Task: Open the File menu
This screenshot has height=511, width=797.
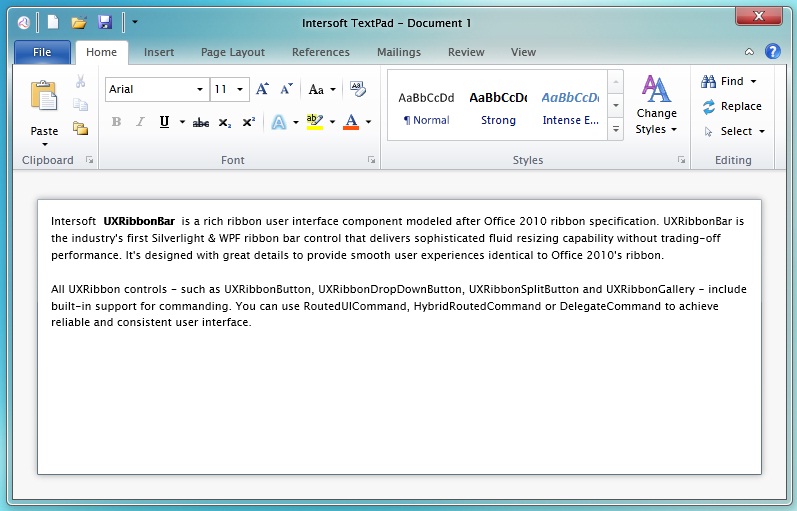Action: click(42, 52)
